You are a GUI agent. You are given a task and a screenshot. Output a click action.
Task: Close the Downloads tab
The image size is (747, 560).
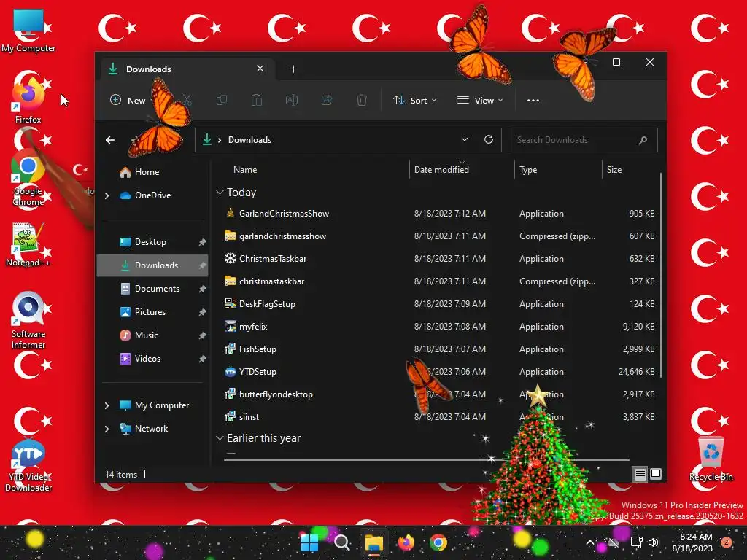point(260,69)
